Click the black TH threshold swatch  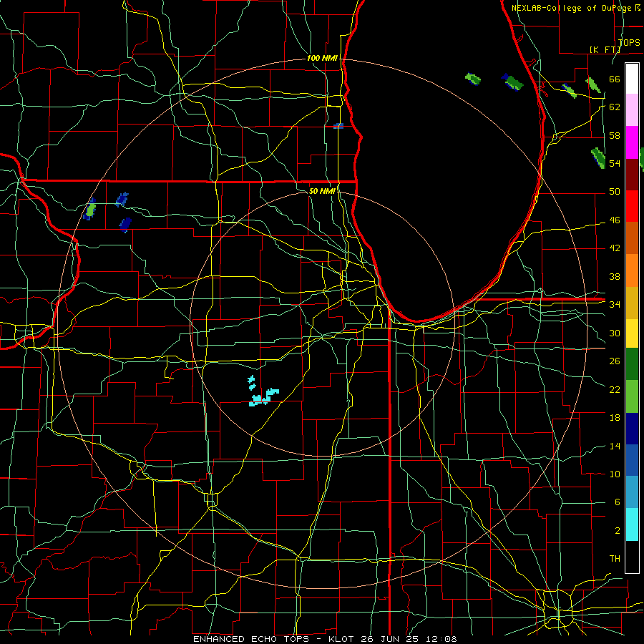[x=632, y=557]
